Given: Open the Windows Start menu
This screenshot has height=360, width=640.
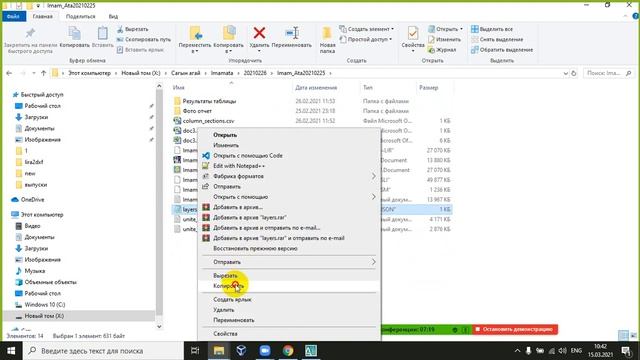Looking at the screenshot, I should (11, 351).
